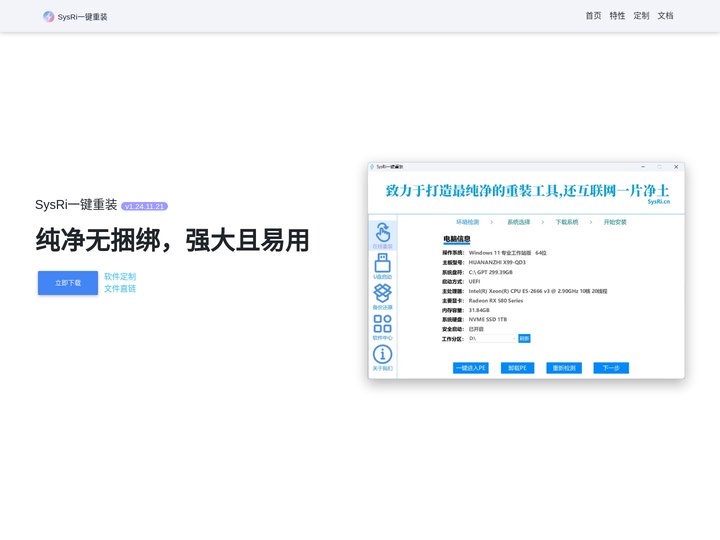The width and height of the screenshot is (720, 540).
Task: Click the 电脑信息 heading
Action: click(456, 239)
